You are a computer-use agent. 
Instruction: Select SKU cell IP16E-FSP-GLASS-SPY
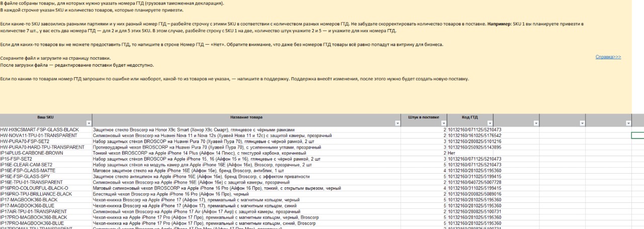(46, 176)
